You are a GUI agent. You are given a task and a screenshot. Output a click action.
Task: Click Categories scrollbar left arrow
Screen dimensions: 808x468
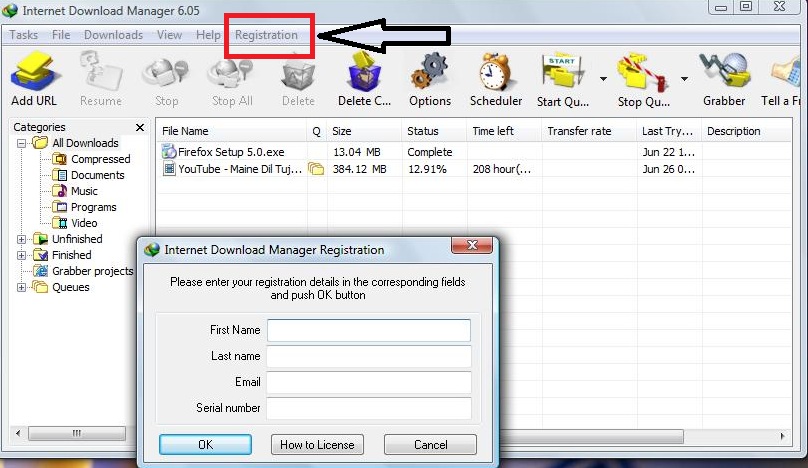[18, 433]
